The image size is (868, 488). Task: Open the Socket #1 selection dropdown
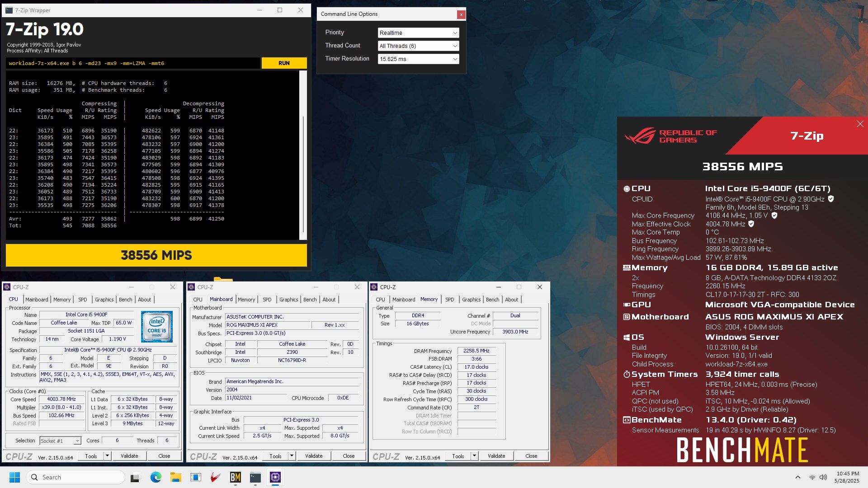pyautogui.click(x=60, y=441)
